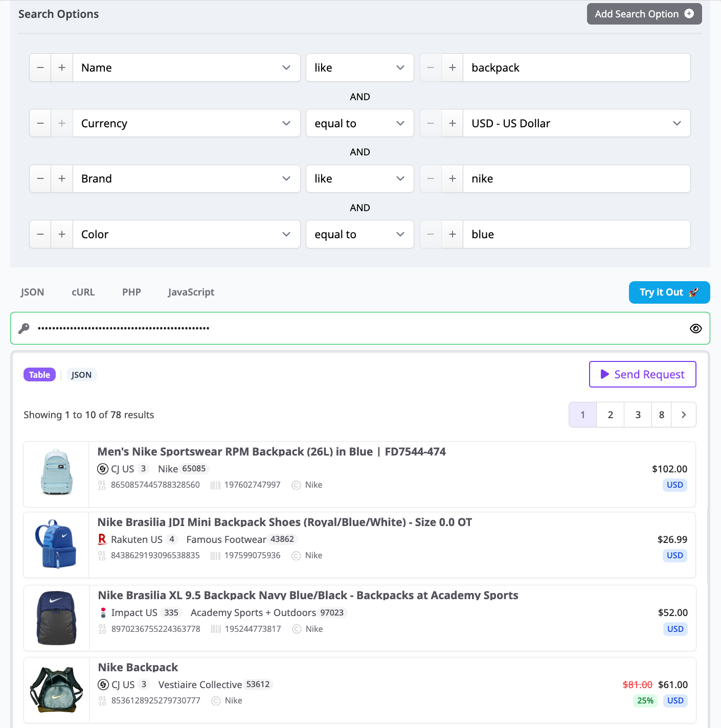Click plus icon on Name filter row
721x728 pixels.
pos(62,67)
